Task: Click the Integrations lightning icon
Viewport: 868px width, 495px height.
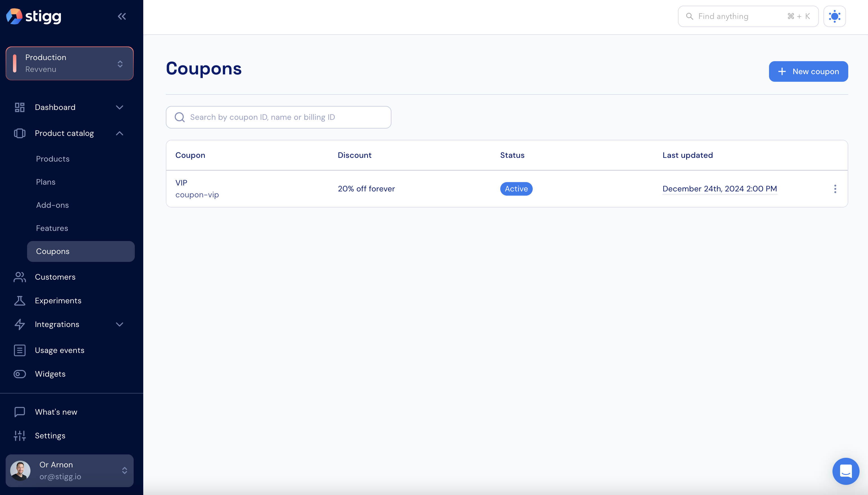Action: [x=20, y=324]
